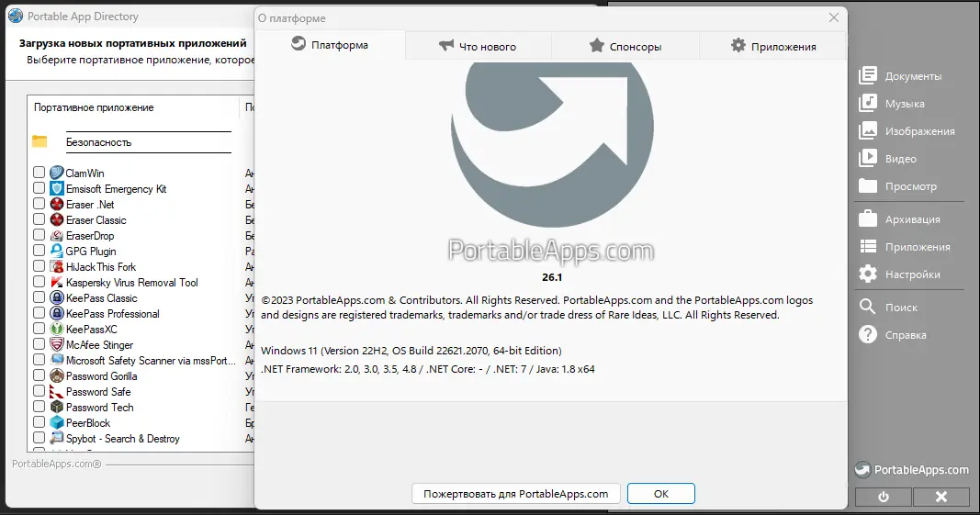
Task: Check the Password Tech checkbox
Action: (39, 407)
